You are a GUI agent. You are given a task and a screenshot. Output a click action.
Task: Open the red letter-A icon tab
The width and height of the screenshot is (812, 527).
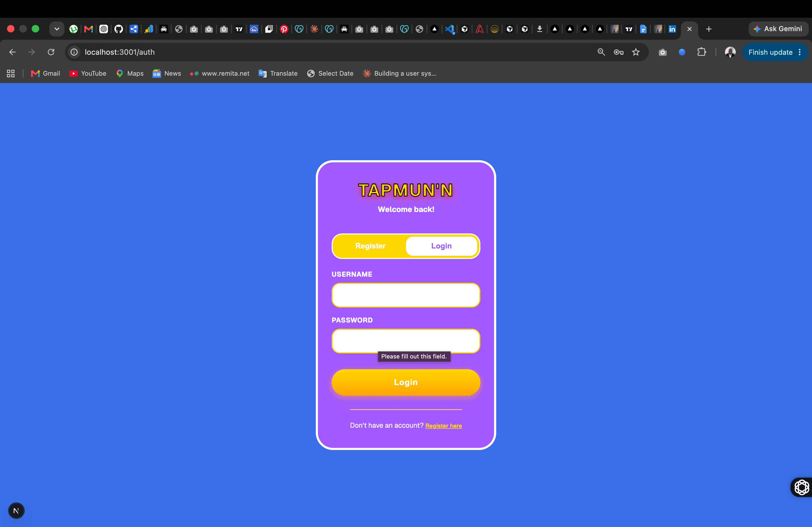click(479, 29)
